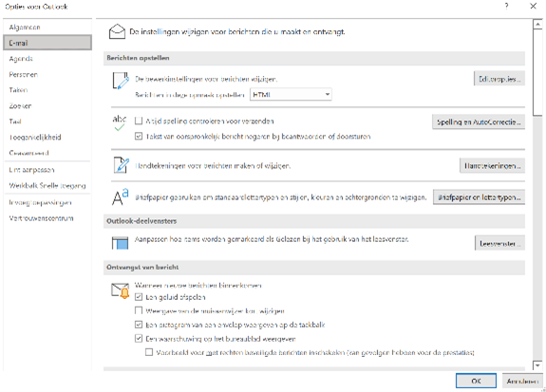Click the envelope icon at top header

click(117, 31)
